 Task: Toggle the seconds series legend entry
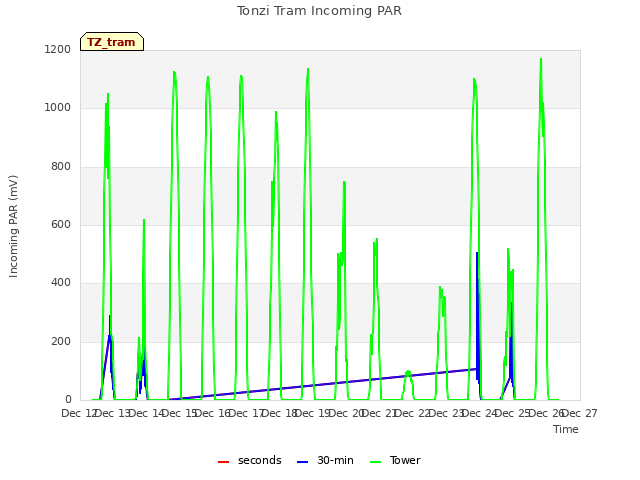coord(250,460)
